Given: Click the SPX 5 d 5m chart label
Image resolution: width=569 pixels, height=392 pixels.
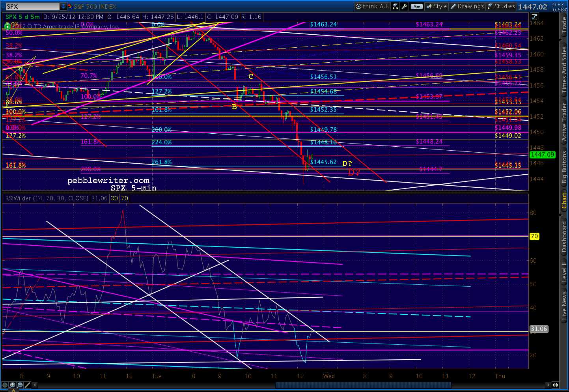Looking at the screenshot, I should click(x=22, y=17).
